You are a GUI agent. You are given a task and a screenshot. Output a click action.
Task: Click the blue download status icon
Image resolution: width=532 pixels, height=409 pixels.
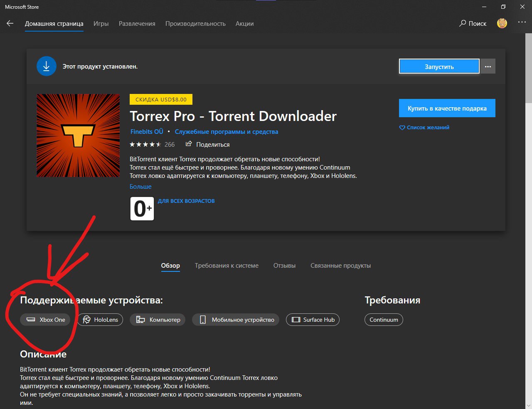47,67
